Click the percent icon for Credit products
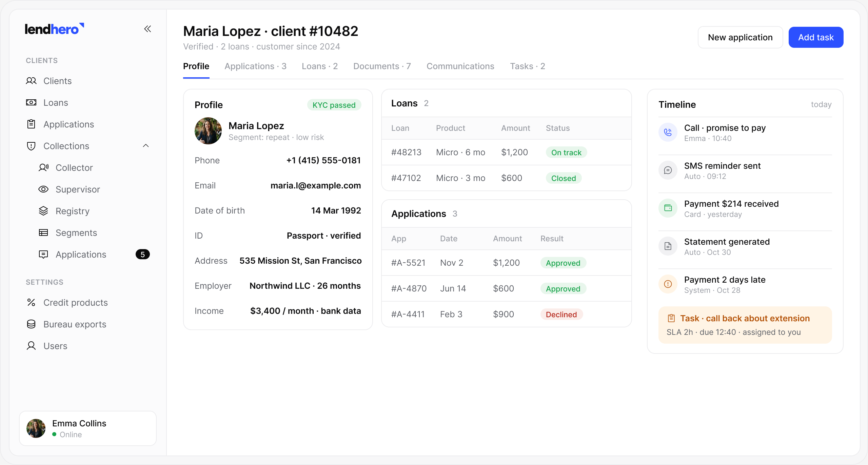This screenshot has width=868, height=465. pos(31,303)
